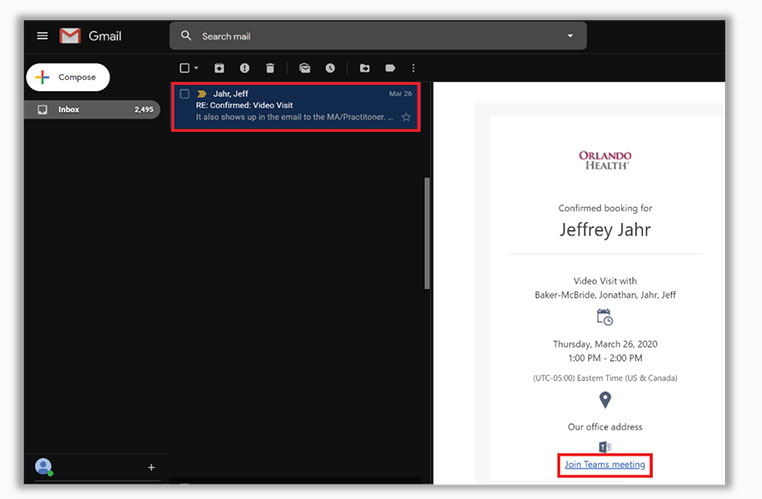
Task: Snooze the email using clock icon
Action: click(330, 68)
